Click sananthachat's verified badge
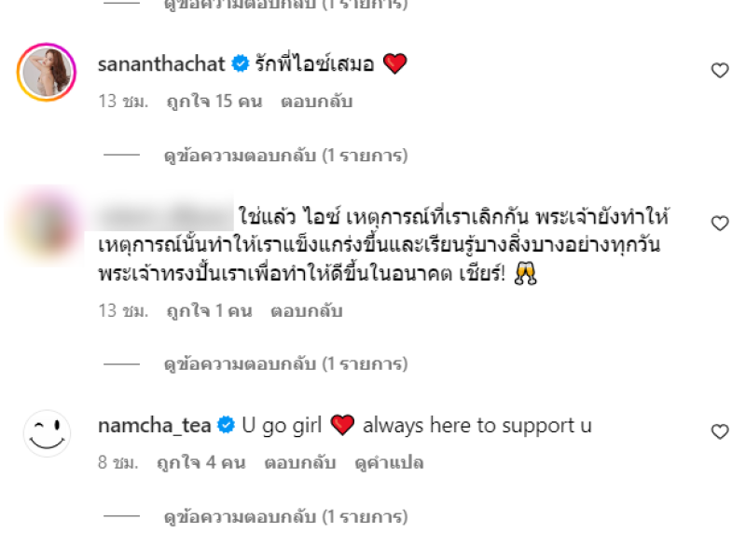Image resolution: width=746 pixels, height=560 pixels. click(241, 63)
